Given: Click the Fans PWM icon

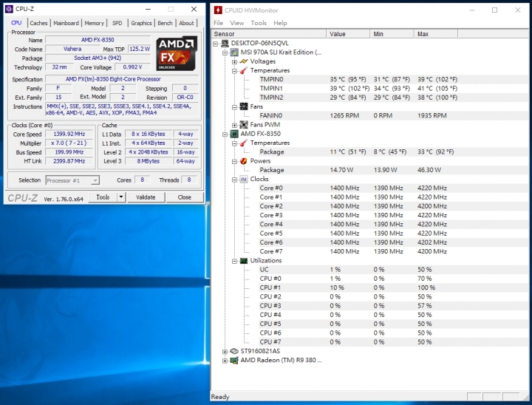Looking at the screenshot, I should point(244,125).
